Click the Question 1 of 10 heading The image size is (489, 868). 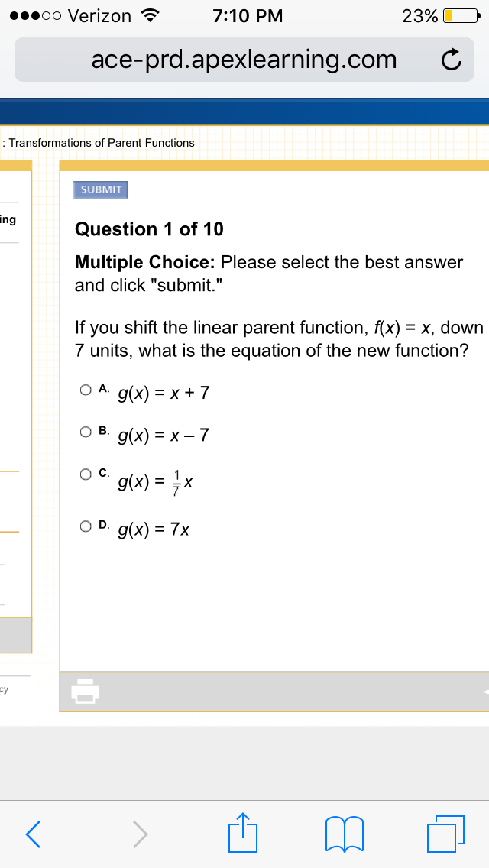point(150,229)
